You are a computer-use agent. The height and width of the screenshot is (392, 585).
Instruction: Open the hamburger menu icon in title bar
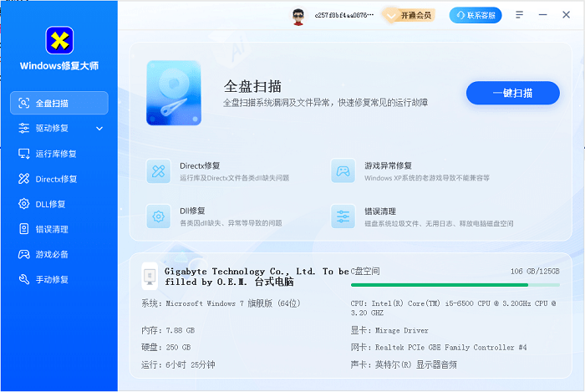520,15
